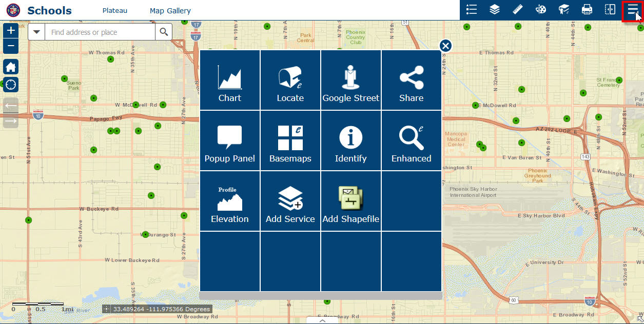Click the Schools app title

(49, 10)
